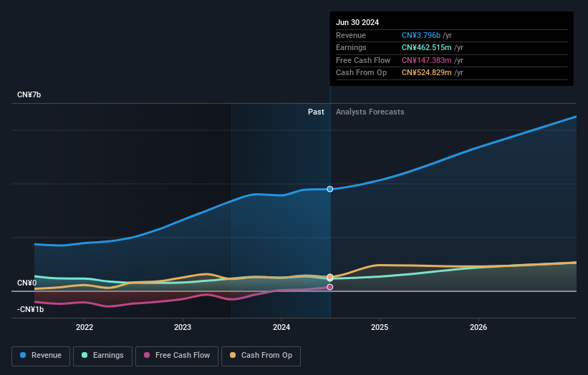This screenshot has width=588, height=375.
Task: Select the 2023 x-axis label
Action: [x=183, y=327]
